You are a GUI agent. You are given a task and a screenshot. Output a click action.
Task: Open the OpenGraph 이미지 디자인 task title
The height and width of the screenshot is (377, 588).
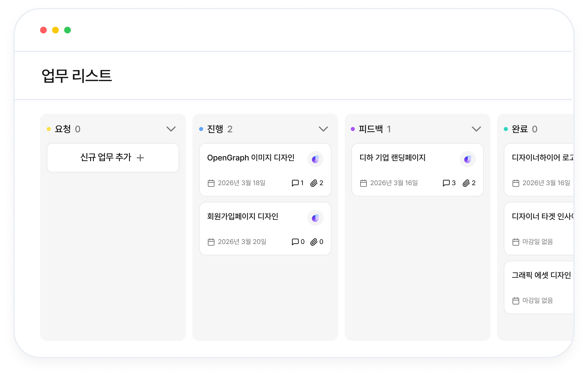(251, 157)
